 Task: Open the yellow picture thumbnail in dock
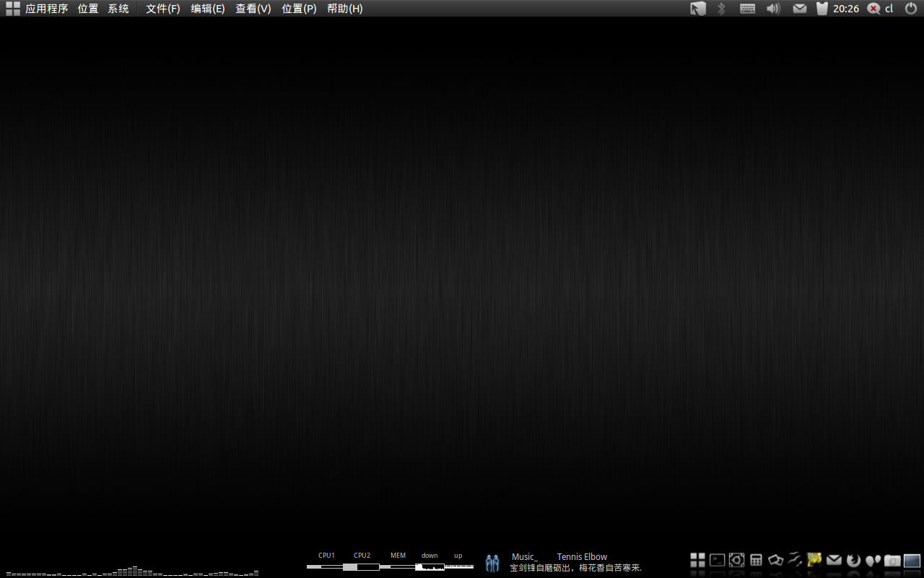click(x=814, y=560)
